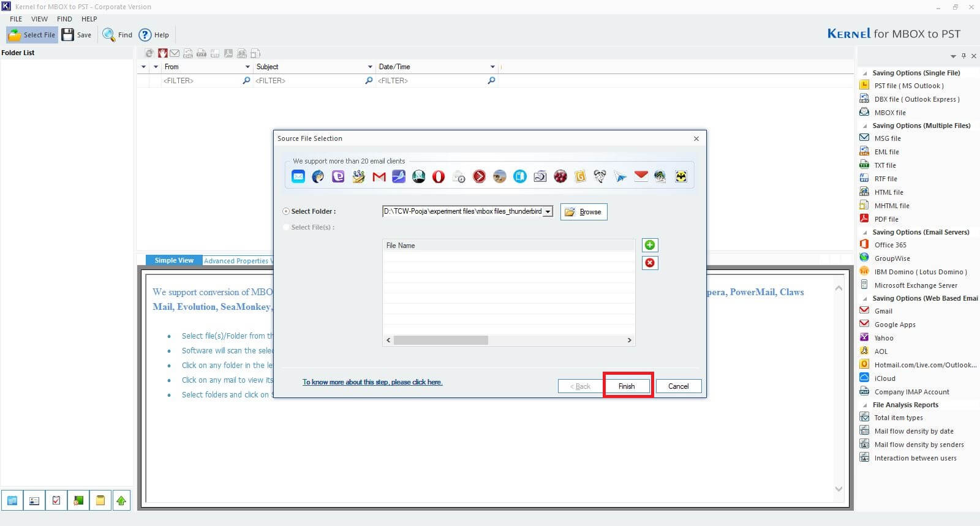Collapse Saving Options (Multiple Files) group
The height and width of the screenshot is (526, 980).
pyautogui.click(x=865, y=126)
